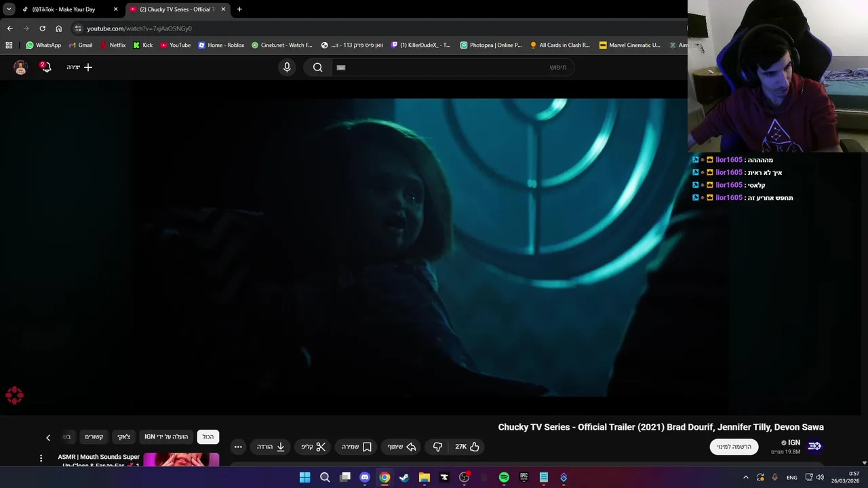The height and width of the screenshot is (488, 868).
Task: Open the three-dot more actions menu
Action: coord(238,447)
